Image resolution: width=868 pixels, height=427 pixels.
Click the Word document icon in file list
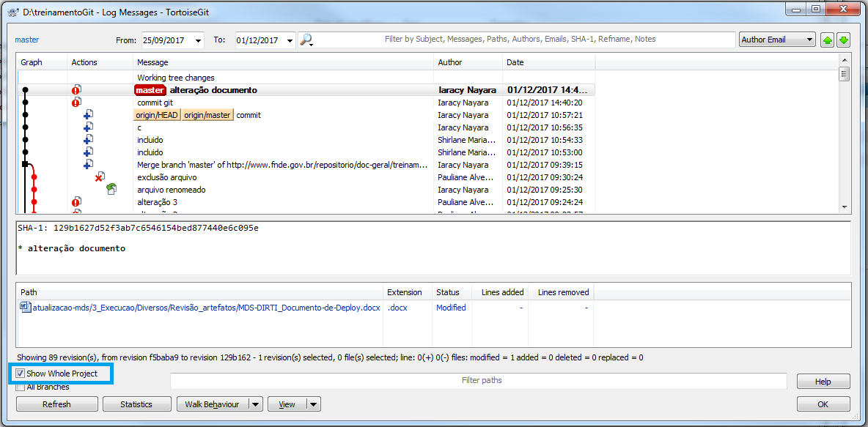(26, 308)
